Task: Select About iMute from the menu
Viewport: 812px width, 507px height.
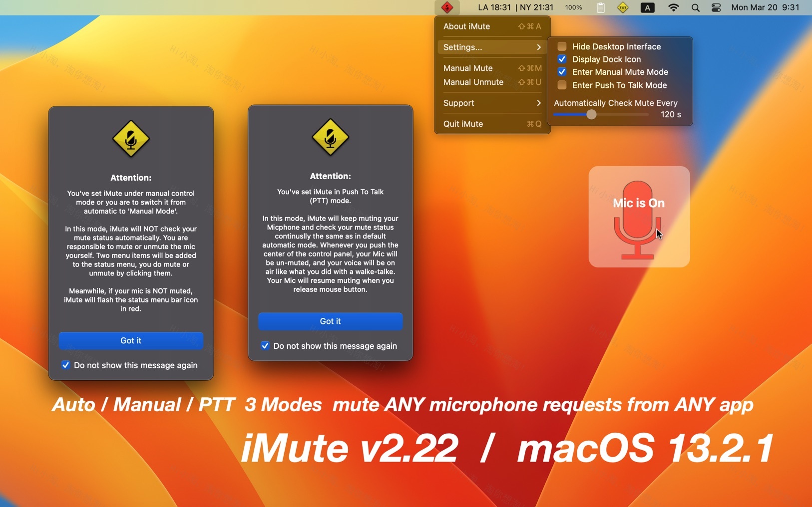Action: click(467, 26)
